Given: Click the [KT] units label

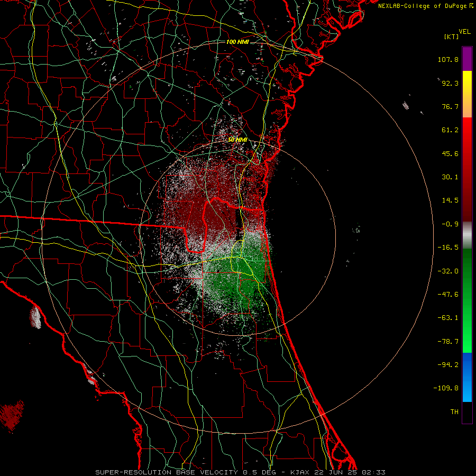Looking at the screenshot, I should click(x=452, y=36).
